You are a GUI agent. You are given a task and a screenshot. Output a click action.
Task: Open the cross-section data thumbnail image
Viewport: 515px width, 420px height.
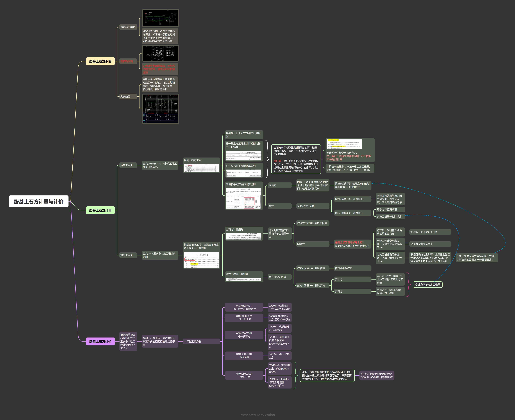160,53
